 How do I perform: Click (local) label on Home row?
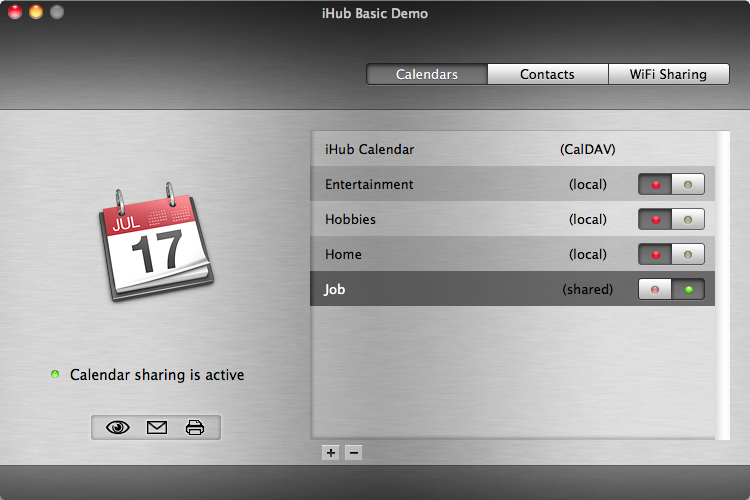pyautogui.click(x=587, y=254)
